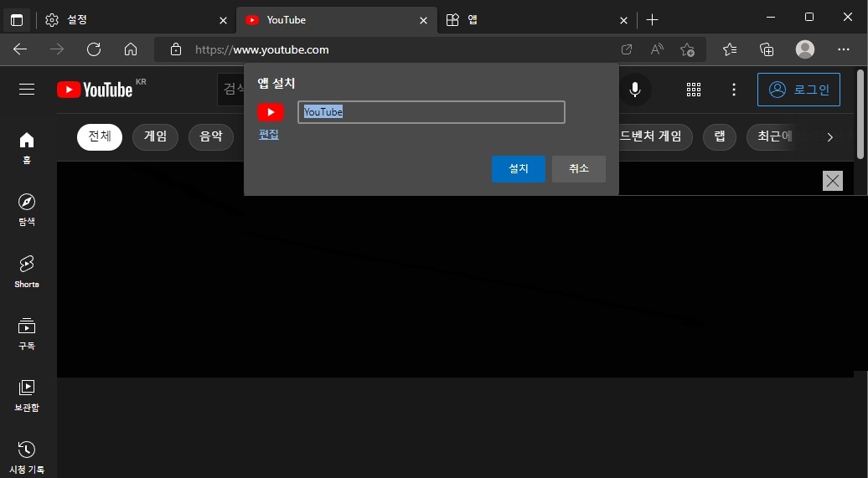Select the 랩 filter chip

pos(720,136)
